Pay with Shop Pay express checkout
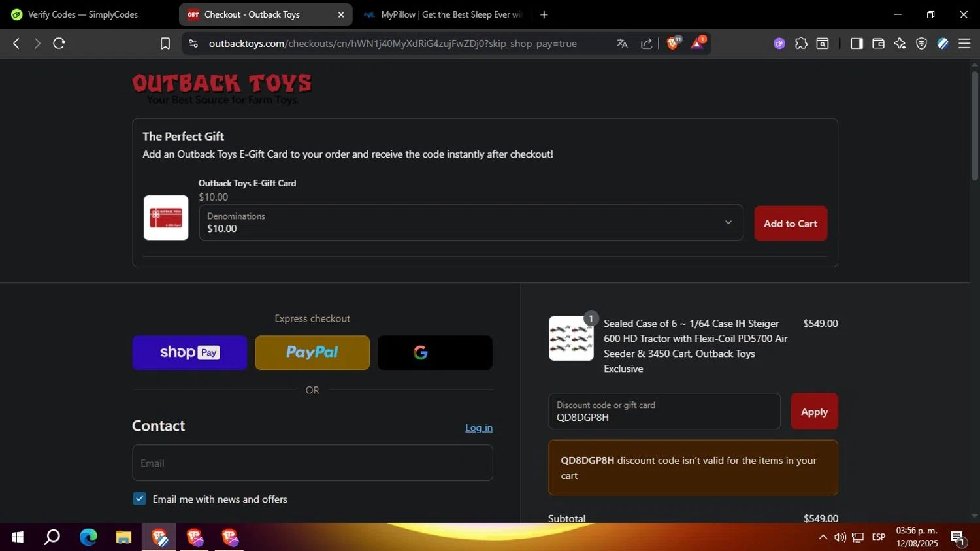 189,352
